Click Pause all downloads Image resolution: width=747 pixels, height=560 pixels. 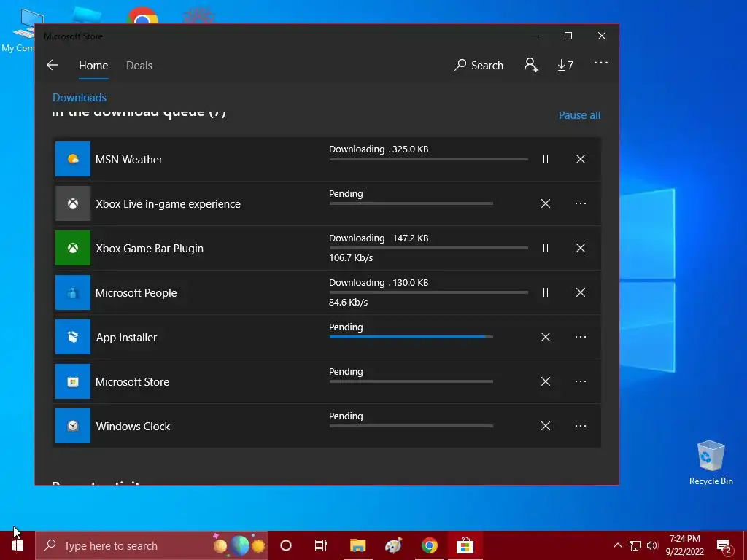point(579,115)
